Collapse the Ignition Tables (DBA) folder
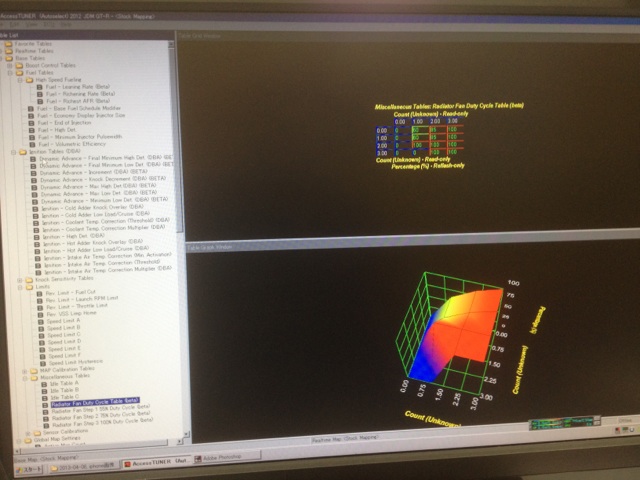Screen dimensions: 640x480 (11, 151)
